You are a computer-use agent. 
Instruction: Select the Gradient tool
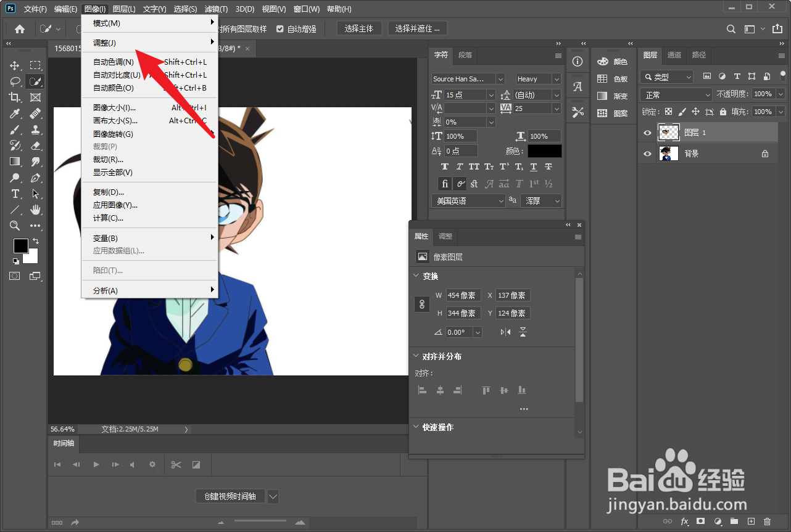15,162
